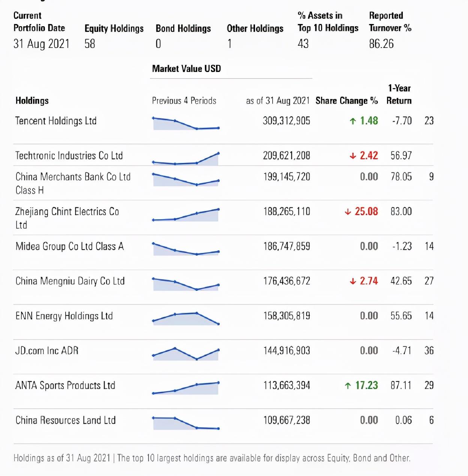Image resolution: width=468 pixels, height=476 pixels.
Task: Click the JD.com Inc ADR sparkline chart
Action: click(186, 353)
